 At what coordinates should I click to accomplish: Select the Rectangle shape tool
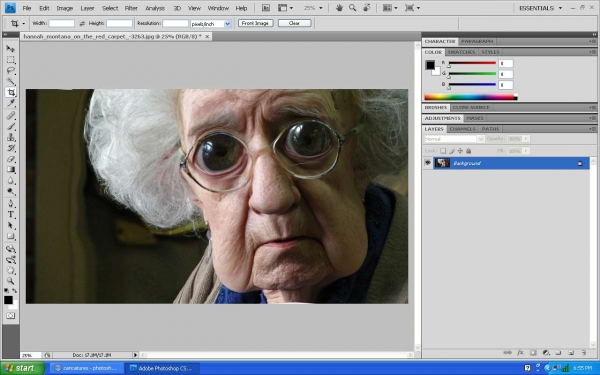tap(10, 236)
